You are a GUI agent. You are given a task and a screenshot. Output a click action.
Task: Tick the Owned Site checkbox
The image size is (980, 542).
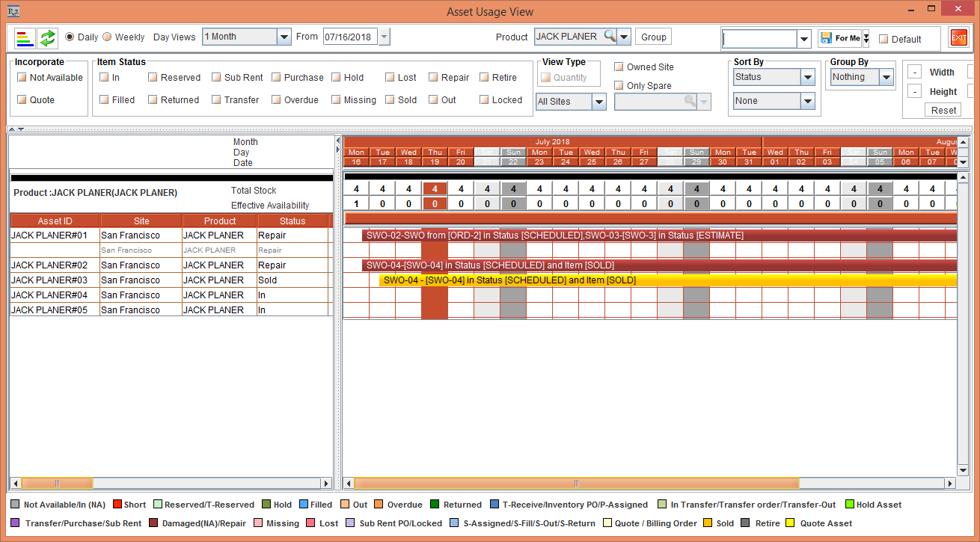619,67
